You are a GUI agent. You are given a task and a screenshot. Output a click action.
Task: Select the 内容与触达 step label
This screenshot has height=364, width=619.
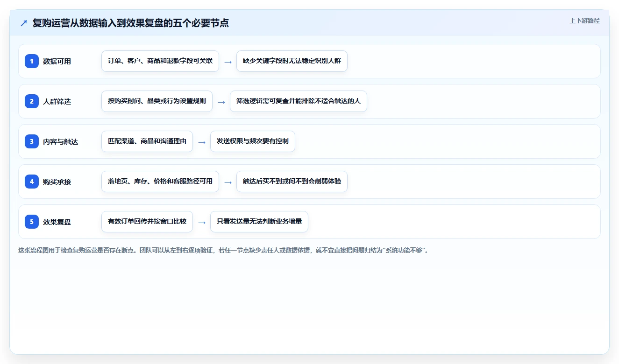tap(60, 141)
